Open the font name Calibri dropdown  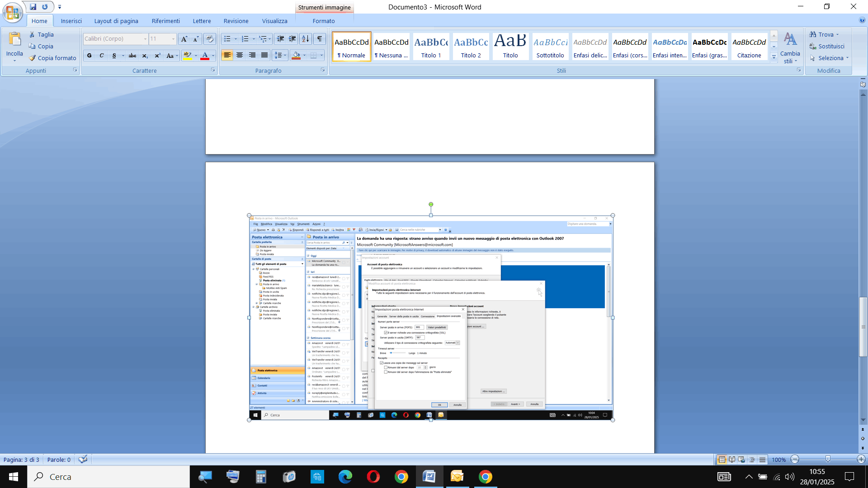tap(145, 39)
